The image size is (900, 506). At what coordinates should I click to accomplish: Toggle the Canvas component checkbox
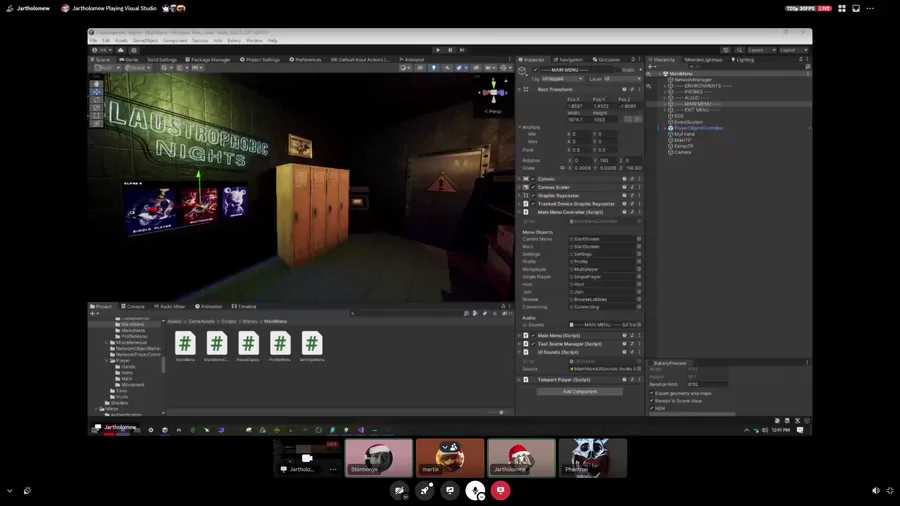pyautogui.click(x=533, y=179)
